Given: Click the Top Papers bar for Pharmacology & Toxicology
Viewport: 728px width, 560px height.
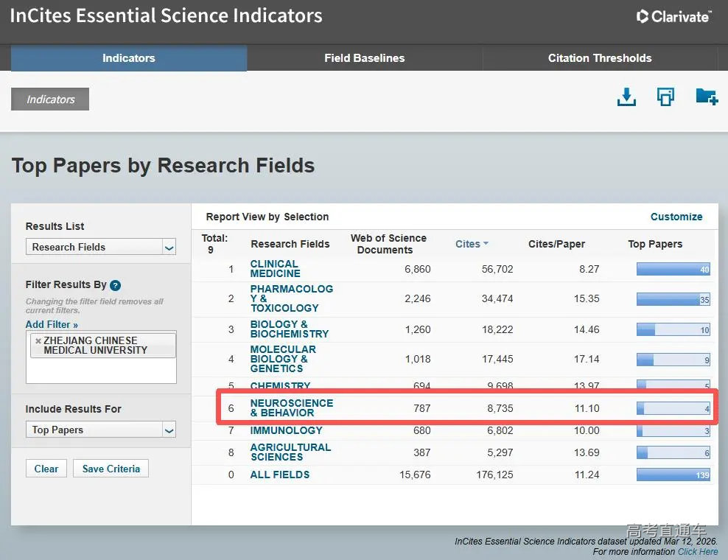Looking at the screenshot, I should tap(673, 299).
